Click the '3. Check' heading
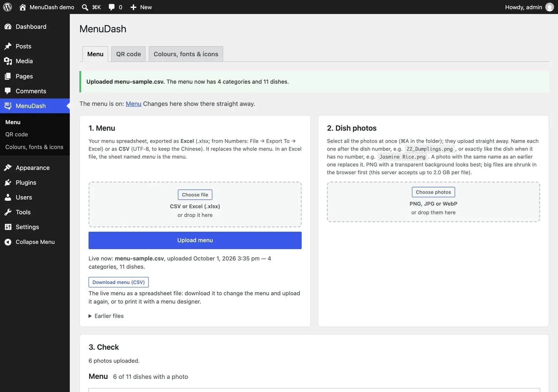 click(x=104, y=347)
